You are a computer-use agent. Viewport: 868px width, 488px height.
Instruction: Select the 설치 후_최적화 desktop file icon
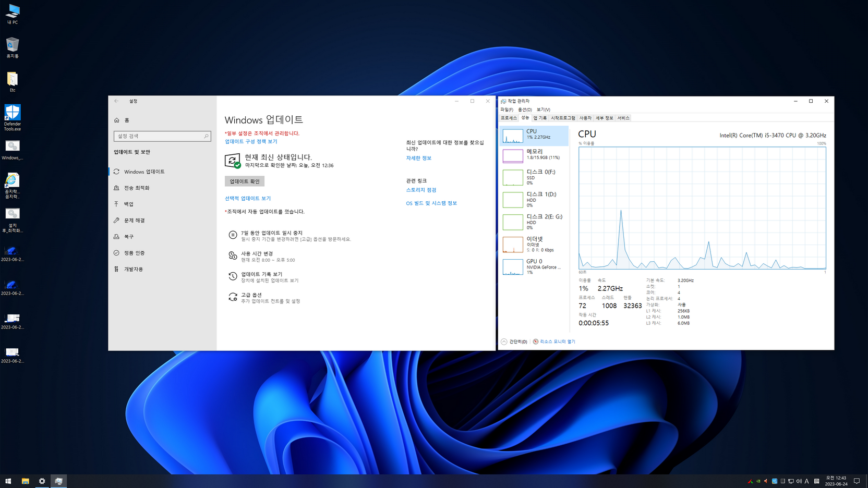pyautogui.click(x=12, y=220)
